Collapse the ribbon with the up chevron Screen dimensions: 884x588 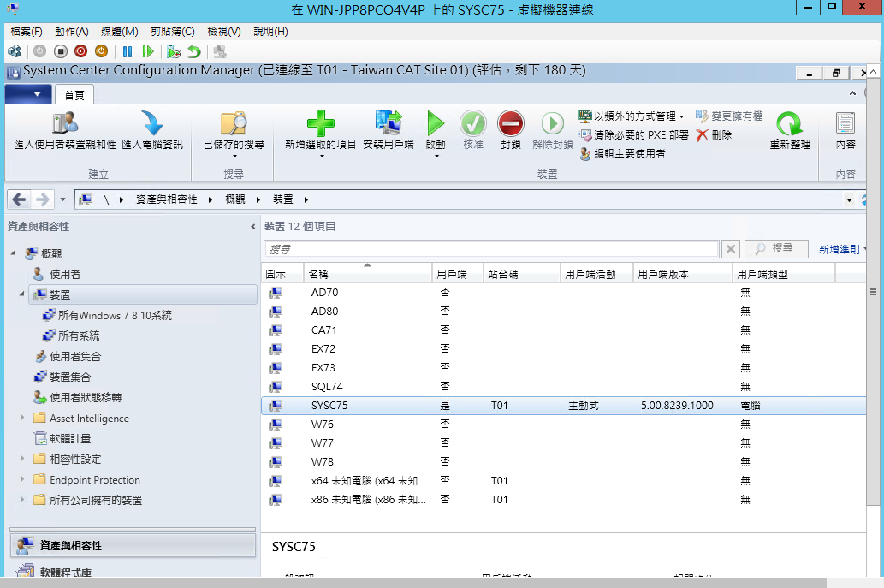(x=852, y=93)
